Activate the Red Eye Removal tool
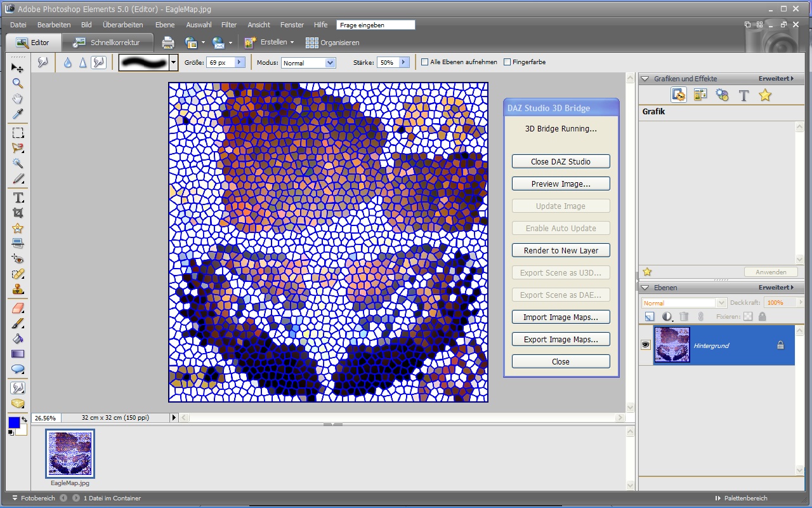The width and height of the screenshot is (812, 508). point(18,259)
